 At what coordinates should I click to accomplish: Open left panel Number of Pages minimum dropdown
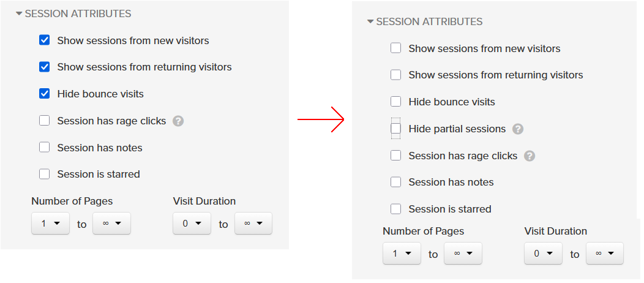pos(50,224)
